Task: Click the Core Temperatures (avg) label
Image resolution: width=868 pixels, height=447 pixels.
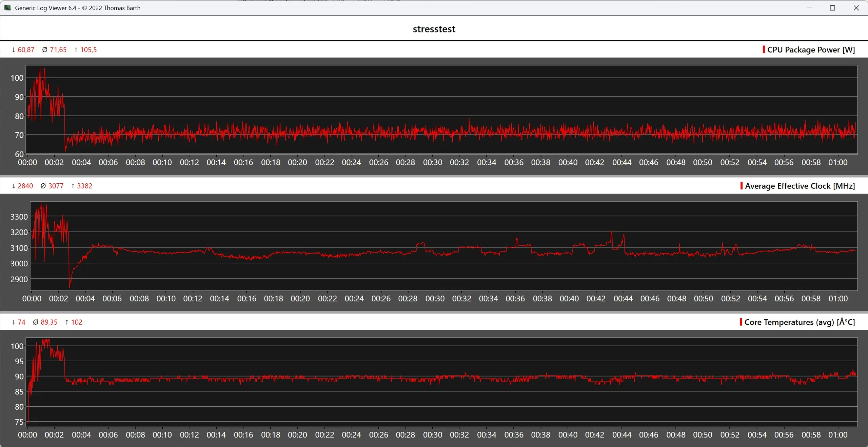Action: 799,322
